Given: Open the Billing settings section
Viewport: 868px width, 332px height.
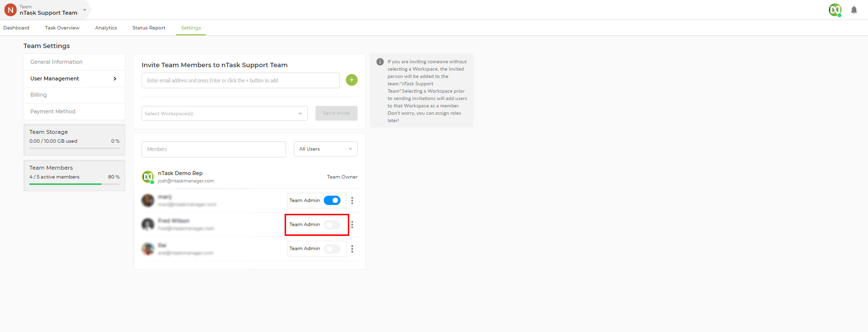Looking at the screenshot, I should coord(74,95).
